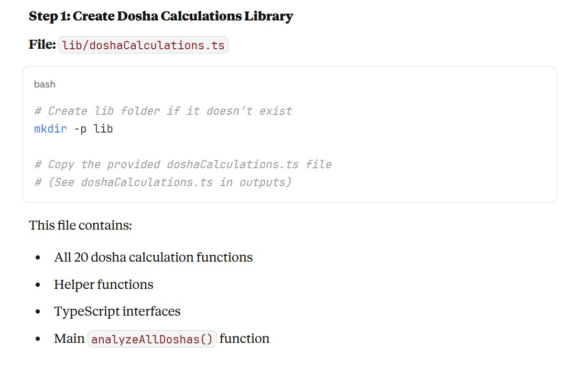Click the bullet dot before 'Helper functions'
This screenshot has width=588, height=367.
coord(38,285)
